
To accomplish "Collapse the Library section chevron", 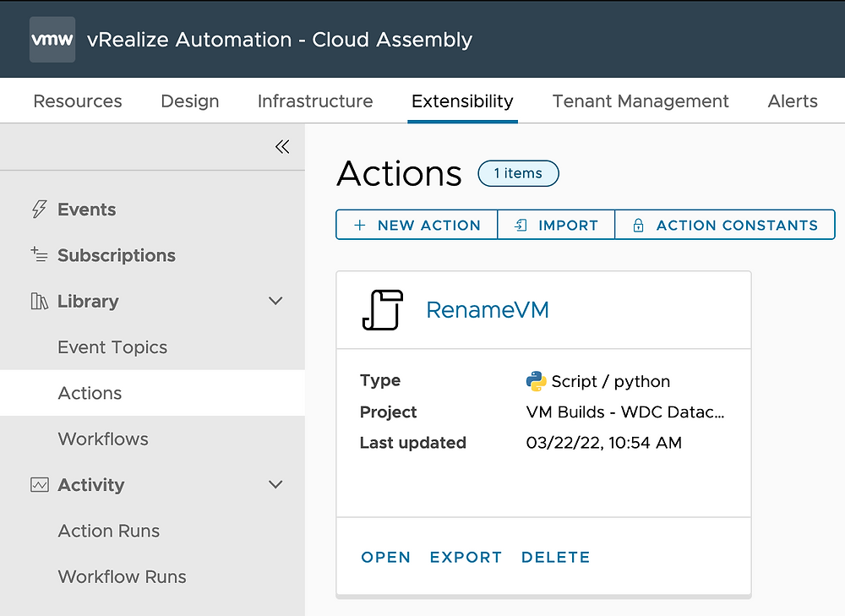I will (275, 300).
